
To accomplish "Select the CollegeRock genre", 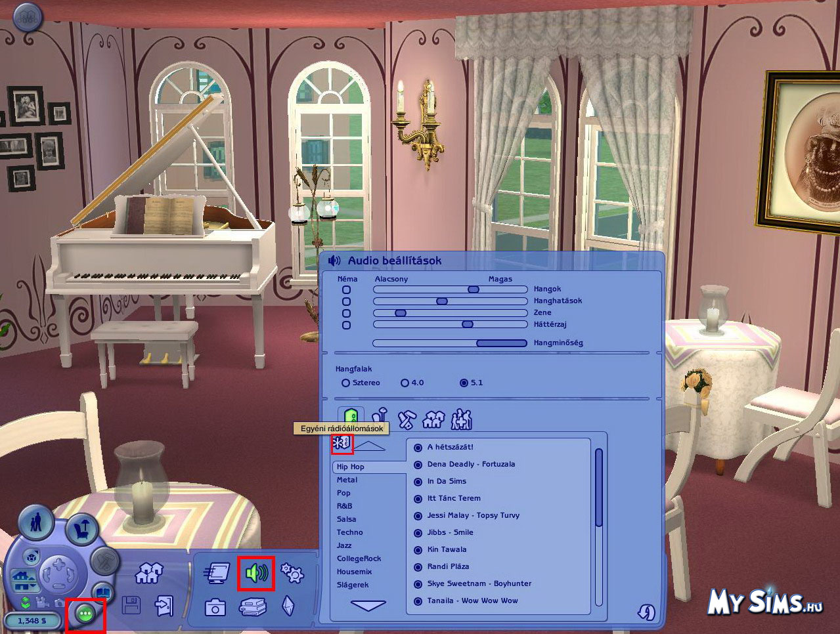I will tap(359, 559).
